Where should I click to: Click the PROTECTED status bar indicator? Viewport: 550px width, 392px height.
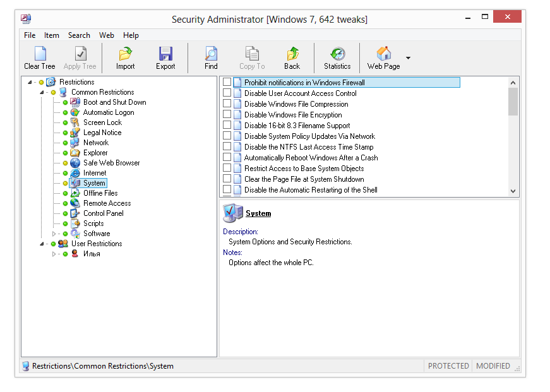[x=448, y=366]
